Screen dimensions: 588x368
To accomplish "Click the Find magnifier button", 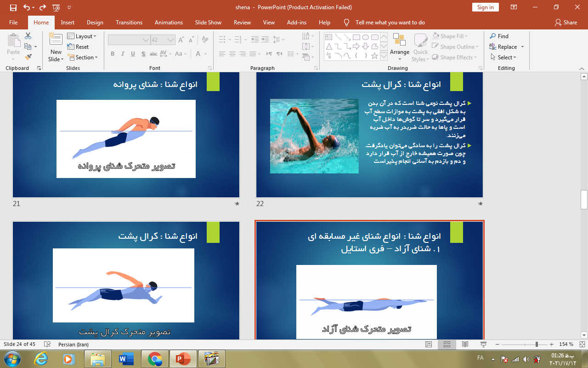I will coord(499,36).
